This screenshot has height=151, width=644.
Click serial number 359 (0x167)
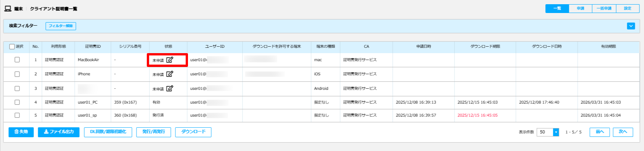[x=125, y=102]
